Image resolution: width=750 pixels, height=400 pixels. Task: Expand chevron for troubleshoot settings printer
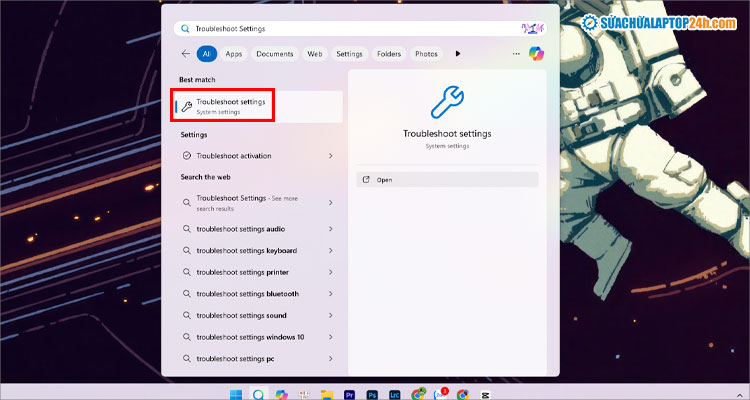pyautogui.click(x=331, y=272)
